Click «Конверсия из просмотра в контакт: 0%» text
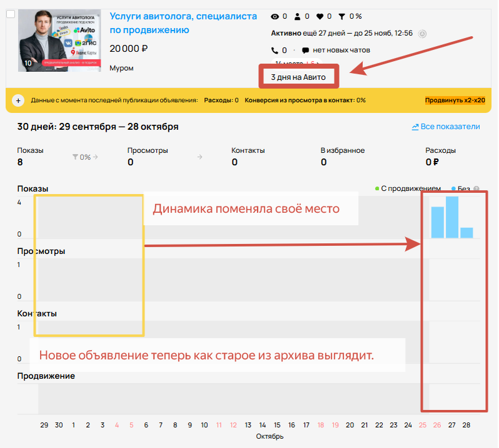499x448 pixels. [x=305, y=100]
